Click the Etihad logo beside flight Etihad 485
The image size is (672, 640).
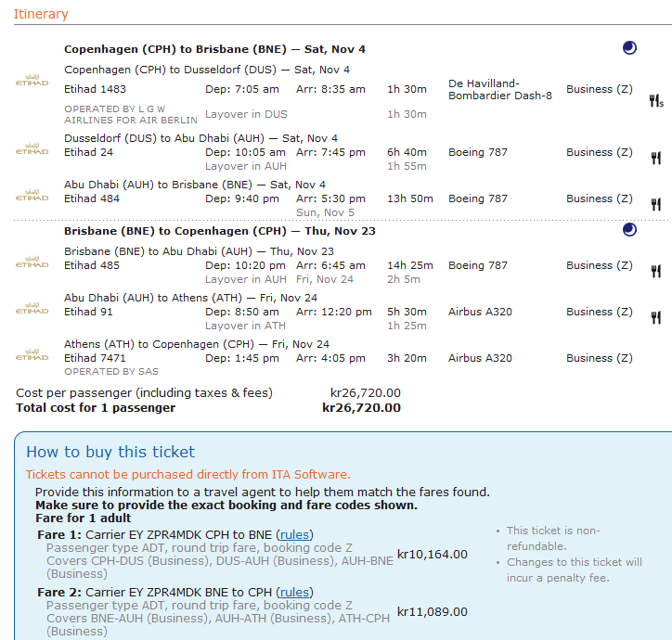pyautogui.click(x=32, y=262)
